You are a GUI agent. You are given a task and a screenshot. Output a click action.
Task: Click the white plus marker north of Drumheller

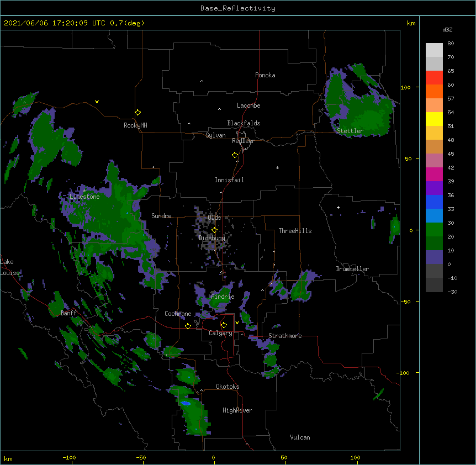[338, 207]
